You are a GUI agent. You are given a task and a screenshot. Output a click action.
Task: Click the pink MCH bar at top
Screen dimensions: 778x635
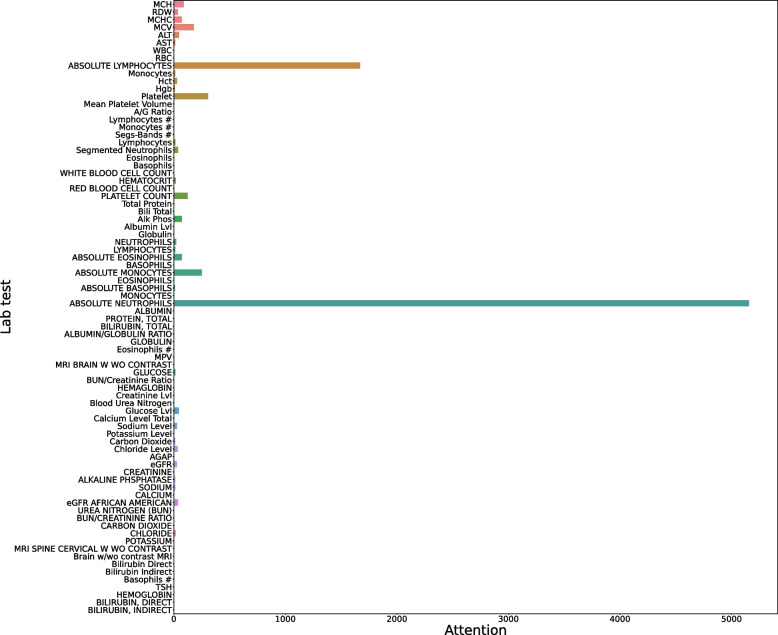click(x=178, y=4)
